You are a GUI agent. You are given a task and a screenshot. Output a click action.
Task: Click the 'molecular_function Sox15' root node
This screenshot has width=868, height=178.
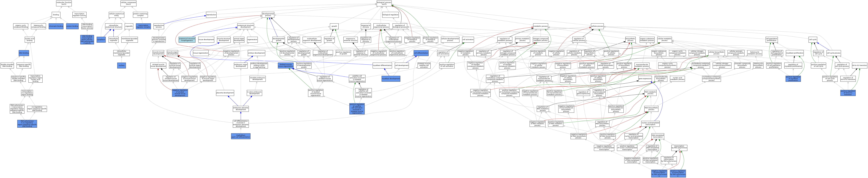click(64, 3)
